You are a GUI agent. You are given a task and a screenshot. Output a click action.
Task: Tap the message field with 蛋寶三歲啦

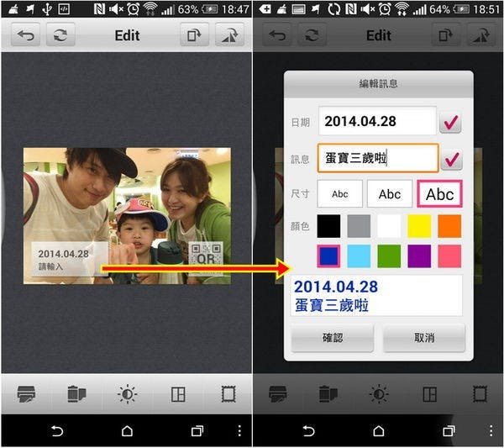(x=378, y=158)
